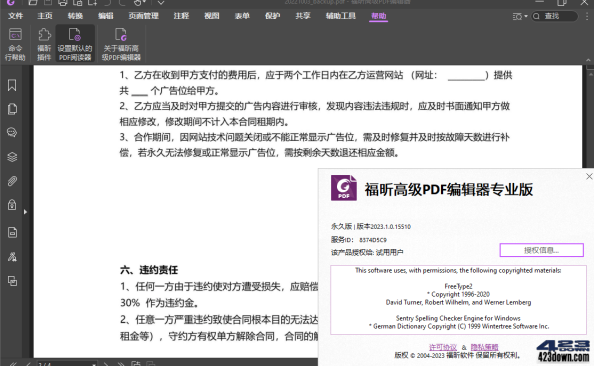Select the 帮助 (Help) tab
This screenshot has height=366, width=594.
(x=378, y=16)
